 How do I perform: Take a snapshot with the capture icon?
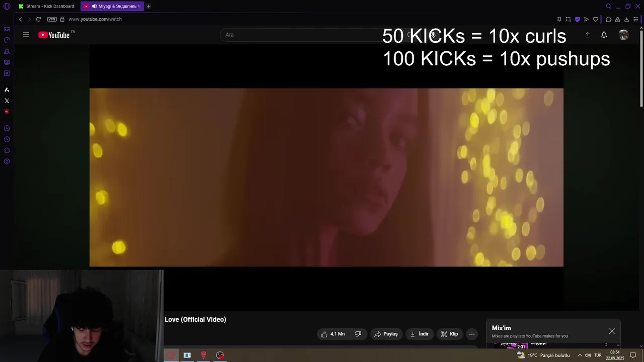pyautogui.click(x=568, y=19)
